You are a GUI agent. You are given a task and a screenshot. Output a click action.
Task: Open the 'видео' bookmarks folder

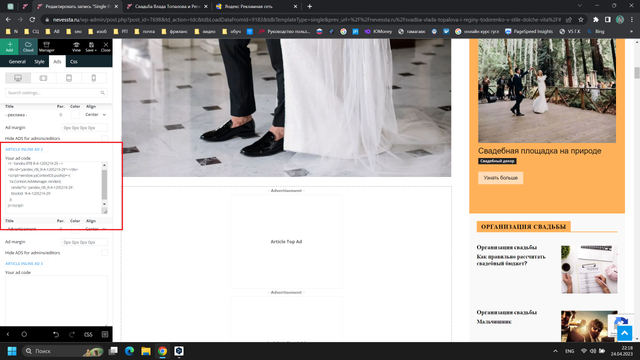[205, 31]
